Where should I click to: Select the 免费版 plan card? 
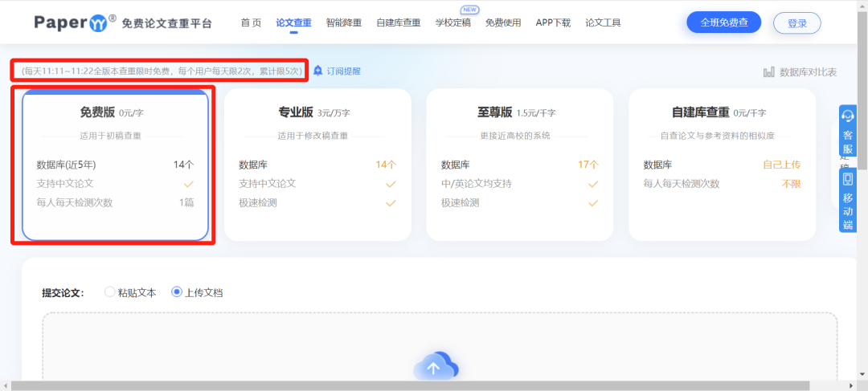point(115,165)
